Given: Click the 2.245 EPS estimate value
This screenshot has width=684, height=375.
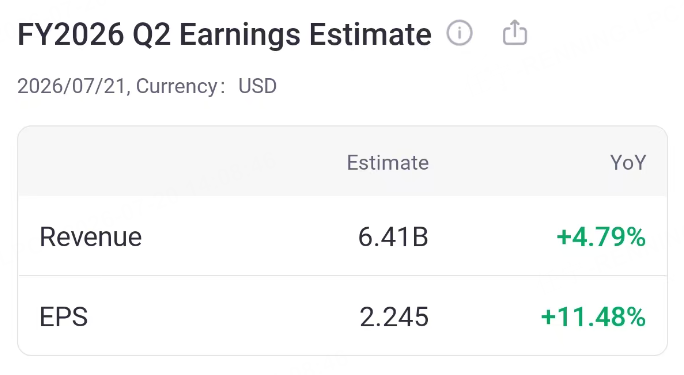Looking at the screenshot, I should (x=394, y=317).
